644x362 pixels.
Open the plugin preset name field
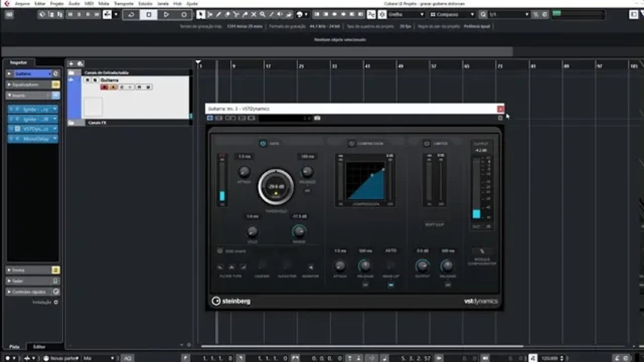[285, 118]
